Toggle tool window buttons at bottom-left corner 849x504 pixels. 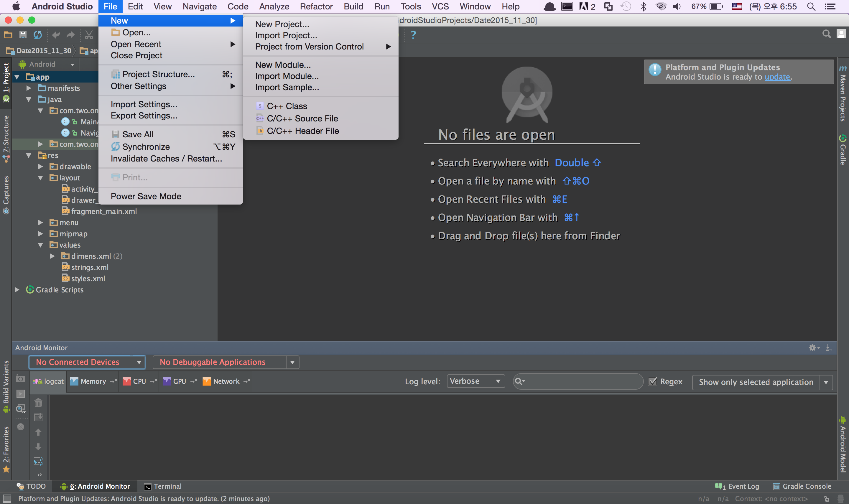[x=7, y=499]
